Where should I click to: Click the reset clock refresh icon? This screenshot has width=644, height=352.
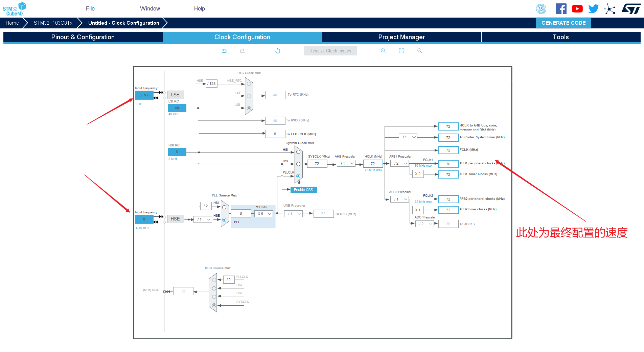pyautogui.click(x=278, y=51)
